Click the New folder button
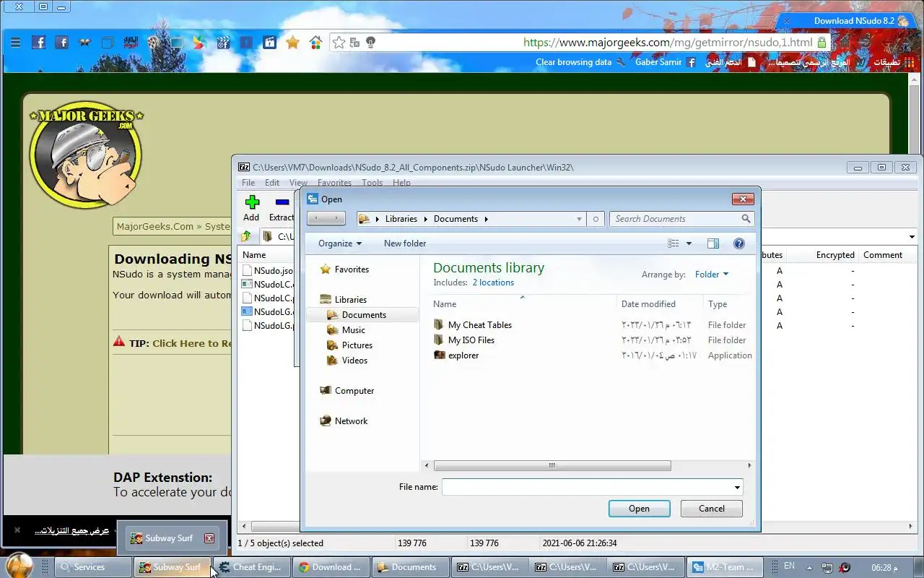The height and width of the screenshot is (578, 924). pyautogui.click(x=405, y=243)
